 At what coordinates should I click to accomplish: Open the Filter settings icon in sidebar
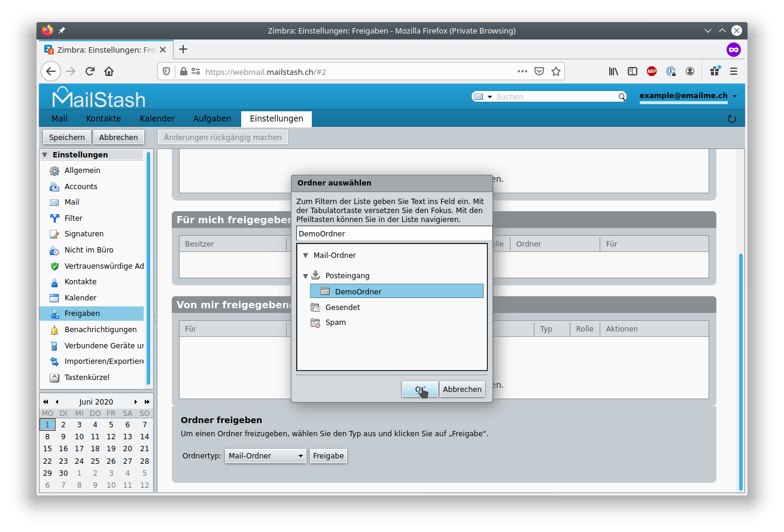click(54, 218)
